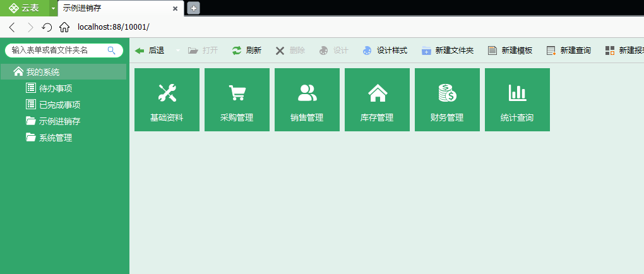The height and width of the screenshot is (274, 644).
Task: Open the dropdown arrow next to 后退
Action: (178, 51)
